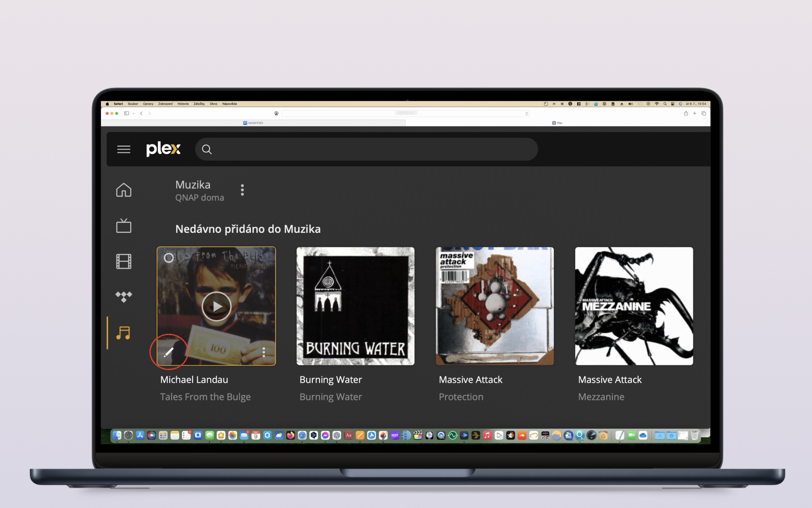Click the Plex search field
The height and width of the screenshot is (508, 812).
(367, 149)
